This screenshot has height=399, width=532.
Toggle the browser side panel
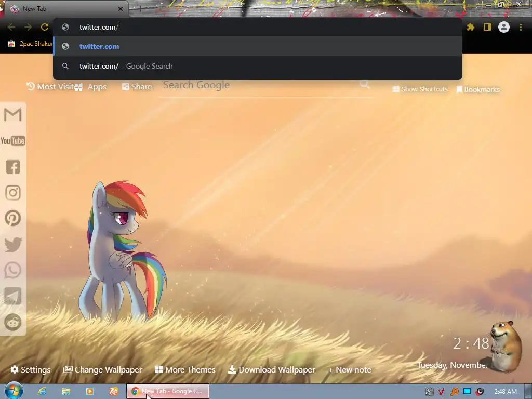tap(487, 27)
